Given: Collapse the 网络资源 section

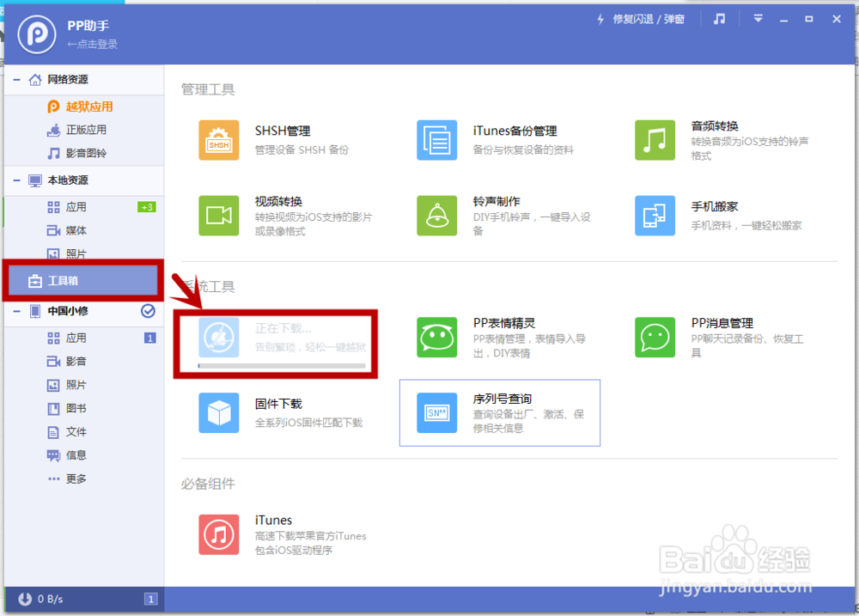Looking at the screenshot, I should point(17,80).
